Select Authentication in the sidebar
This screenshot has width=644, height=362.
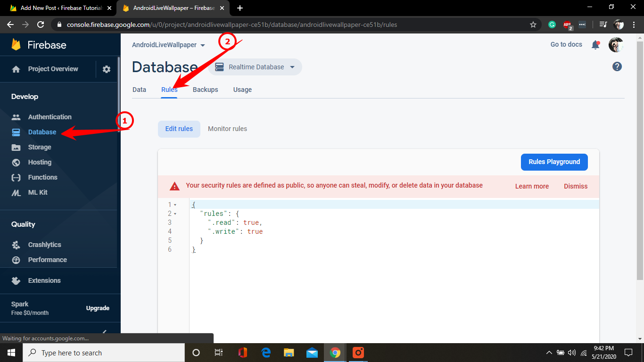(x=50, y=116)
